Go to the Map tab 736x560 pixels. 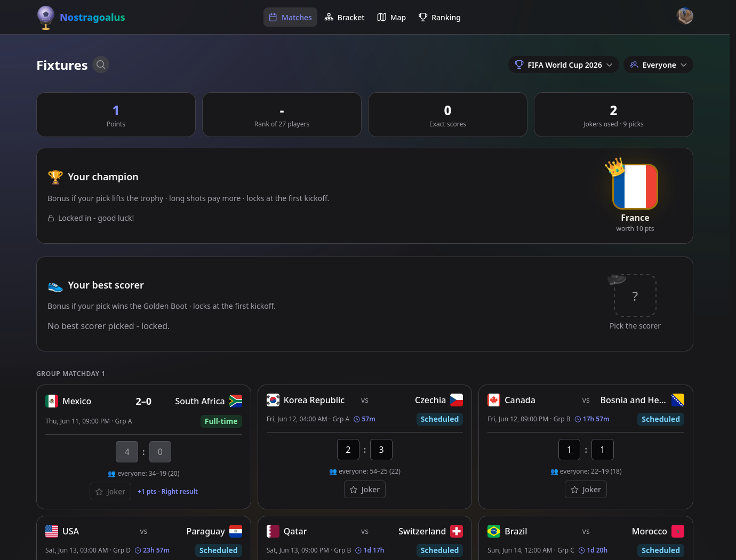[391, 17]
